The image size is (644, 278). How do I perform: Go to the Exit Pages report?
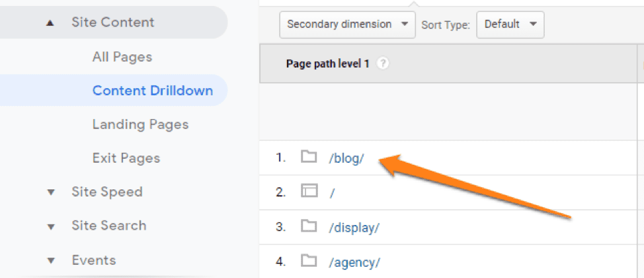(126, 158)
